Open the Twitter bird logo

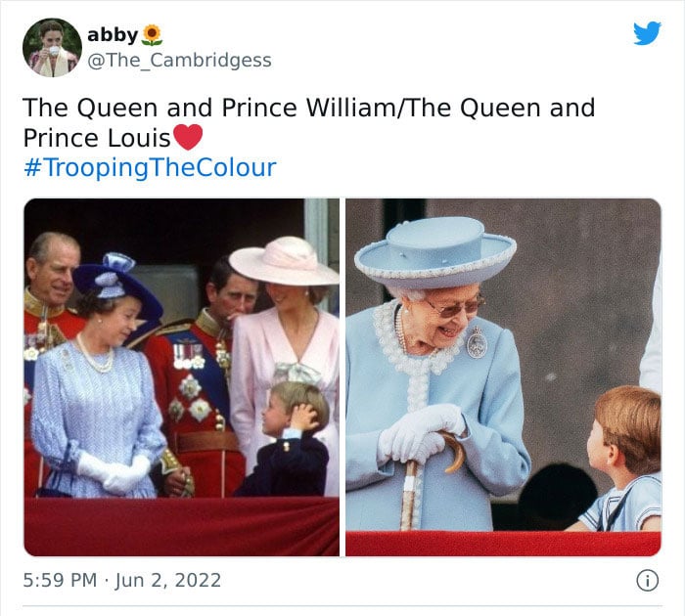[647, 33]
